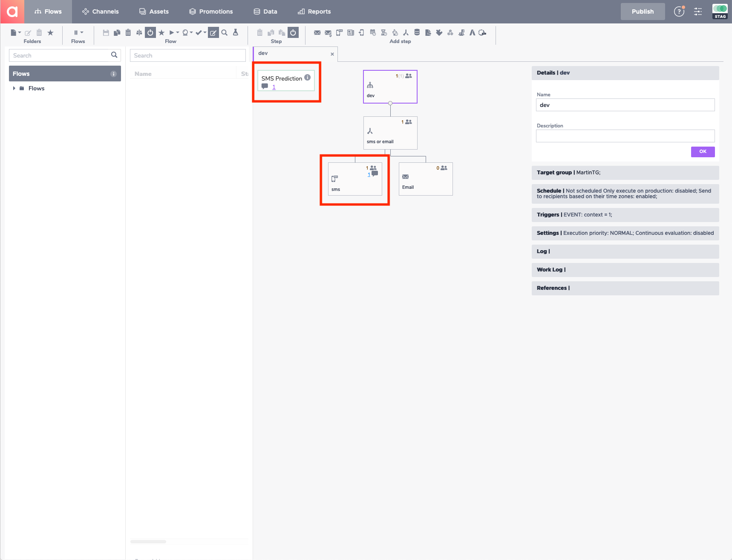Toggle the Step power button
The height and width of the screenshot is (560, 732).
293,32
